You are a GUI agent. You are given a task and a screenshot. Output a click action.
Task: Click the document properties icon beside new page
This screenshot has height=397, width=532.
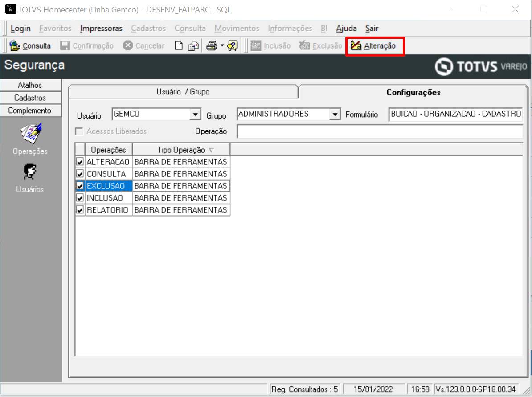(193, 46)
